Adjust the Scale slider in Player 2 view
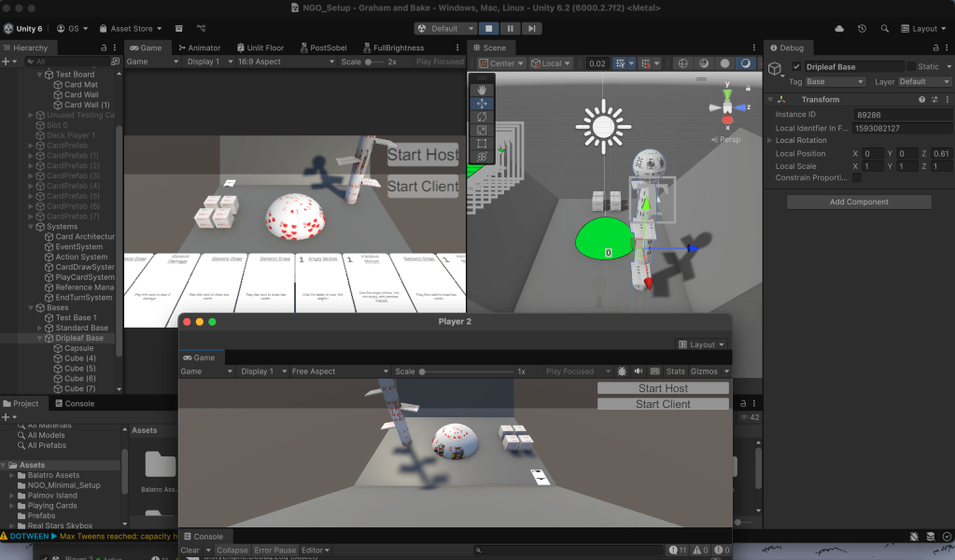The width and height of the screenshot is (955, 560). 424,371
